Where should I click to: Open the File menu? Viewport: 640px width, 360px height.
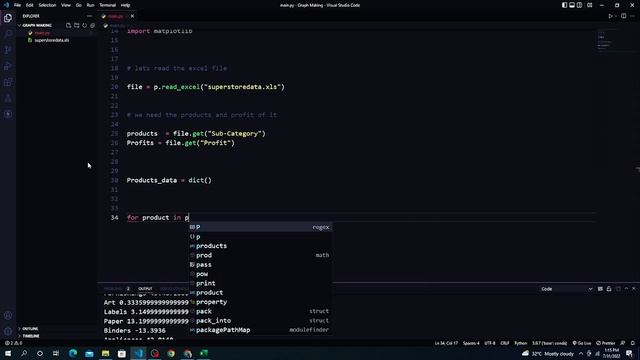[17, 5]
